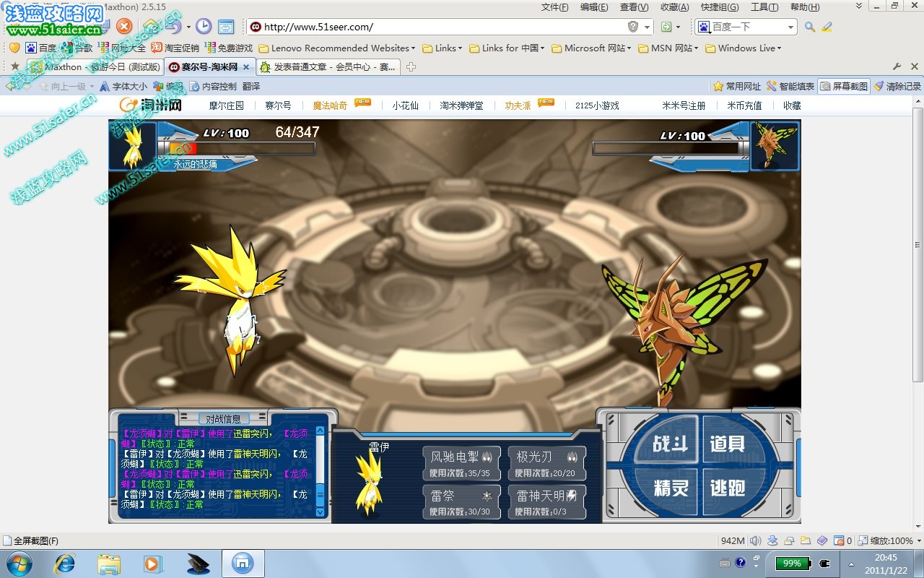The image size is (924, 578).
Task: Click the 字体大小 font size tool
Action: click(x=123, y=86)
